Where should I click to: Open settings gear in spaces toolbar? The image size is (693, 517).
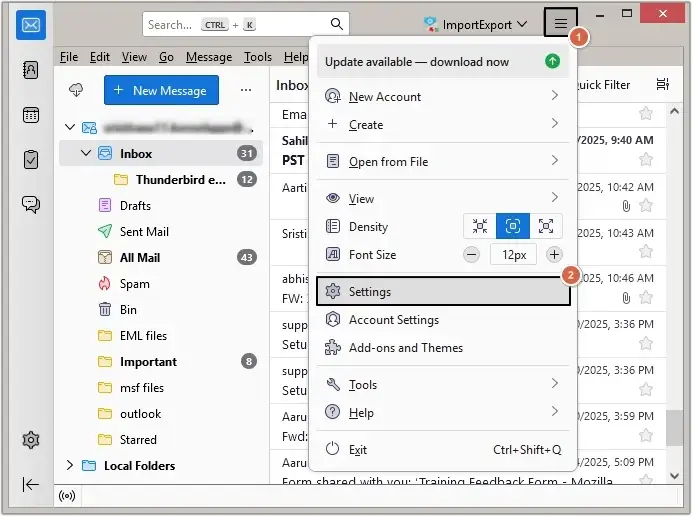[30, 440]
